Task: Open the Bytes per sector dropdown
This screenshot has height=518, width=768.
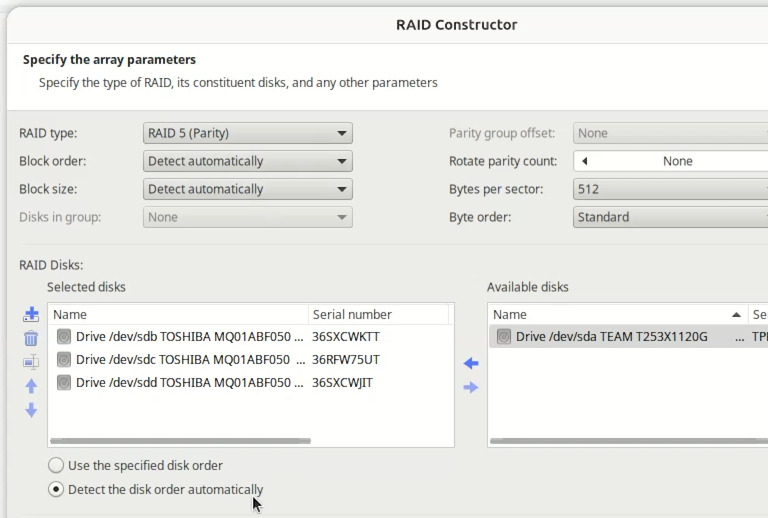Action: pos(671,189)
